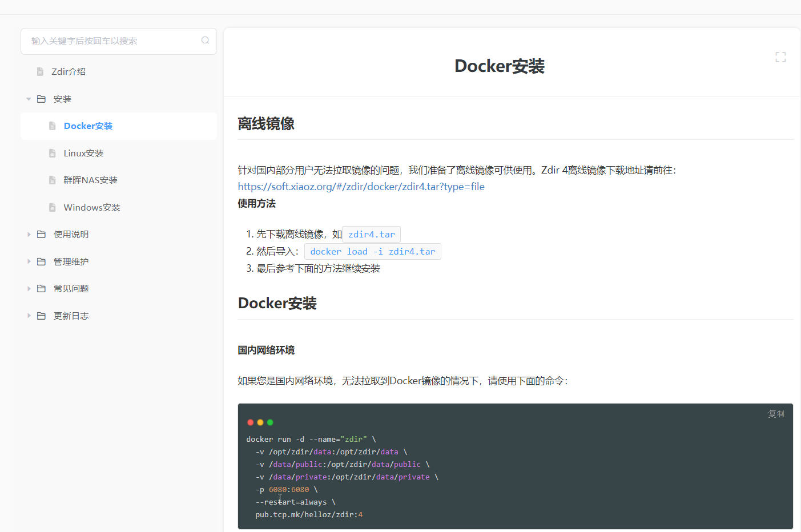Click the Zdir介绍 document icon
801x532 pixels.
click(x=40, y=71)
